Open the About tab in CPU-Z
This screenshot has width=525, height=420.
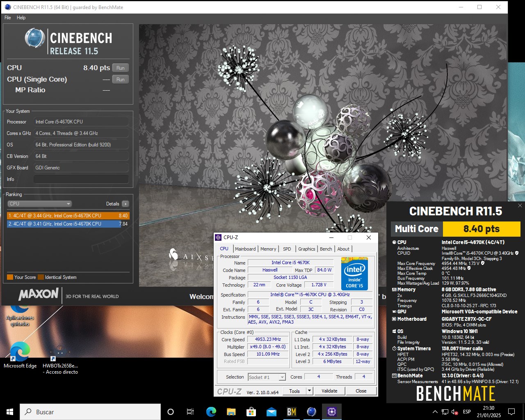pyautogui.click(x=343, y=249)
